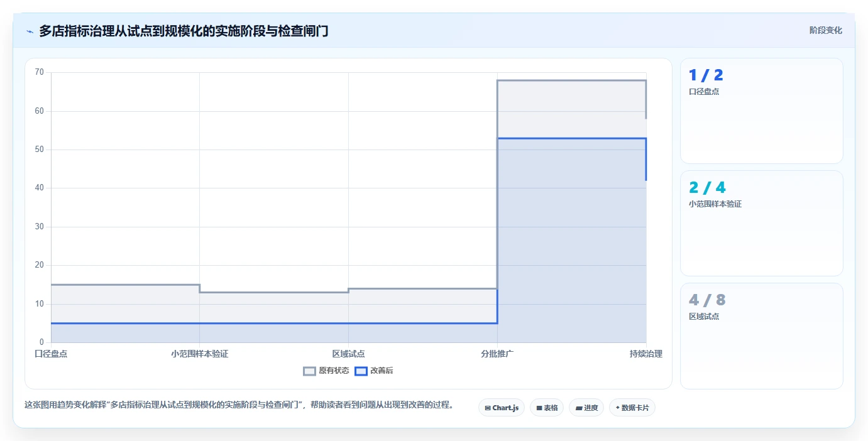Click the 表格 tag icon
868x441 pixels.
click(539, 408)
